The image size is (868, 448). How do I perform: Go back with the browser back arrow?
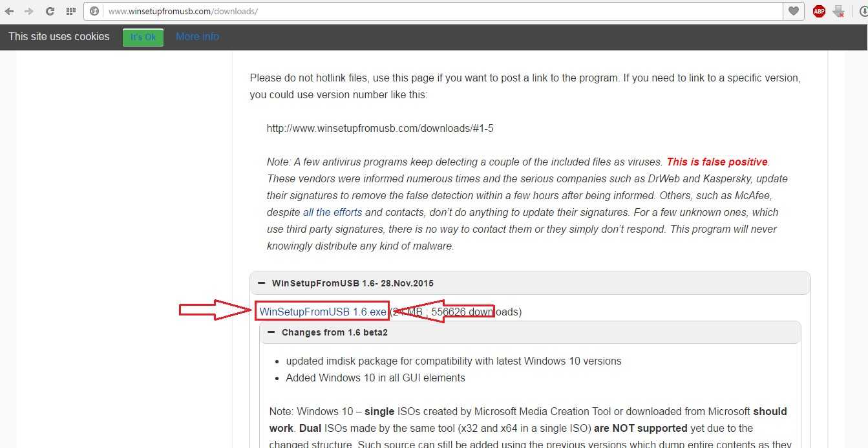click(9, 11)
